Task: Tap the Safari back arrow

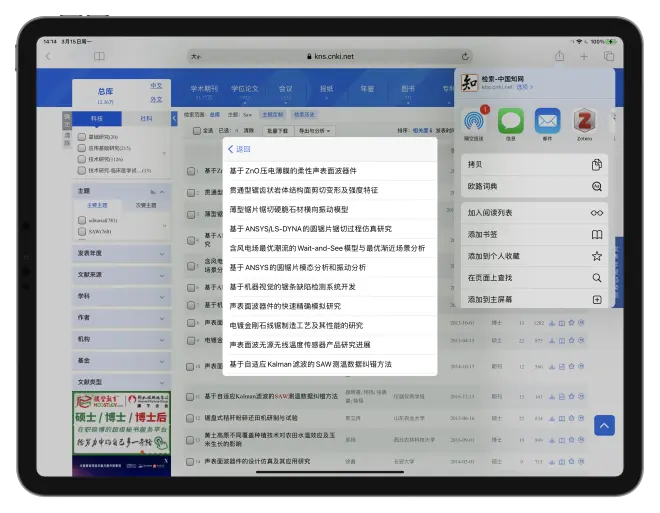Action: pyautogui.click(x=48, y=56)
